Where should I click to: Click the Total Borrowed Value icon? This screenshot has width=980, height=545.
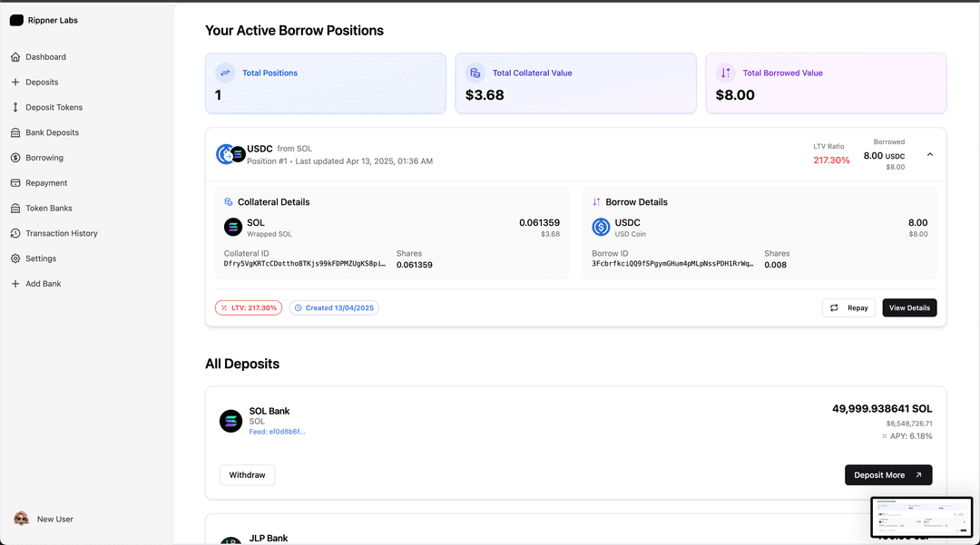(725, 73)
